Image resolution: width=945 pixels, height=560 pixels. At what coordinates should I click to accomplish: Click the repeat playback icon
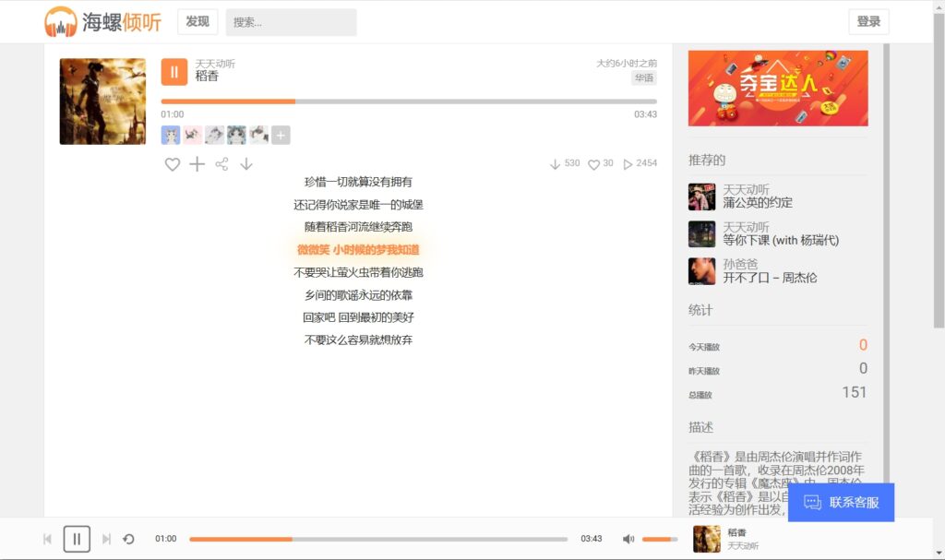pyautogui.click(x=127, y=539)
